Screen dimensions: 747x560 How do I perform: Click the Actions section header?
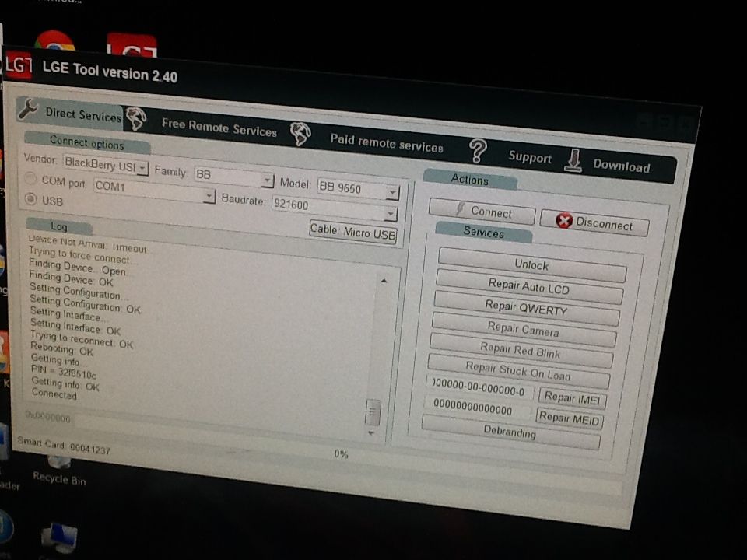click(470, 180)
